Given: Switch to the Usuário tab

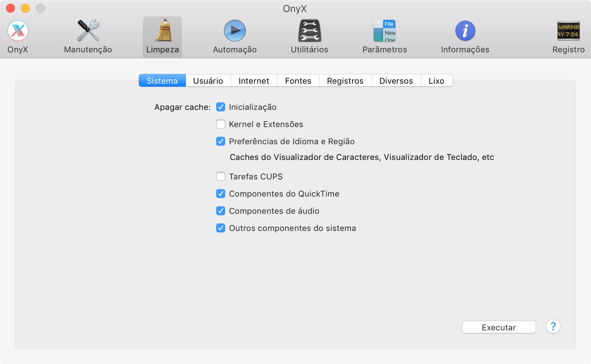Looking at the screenshot, I should click(x=208, y=81).
